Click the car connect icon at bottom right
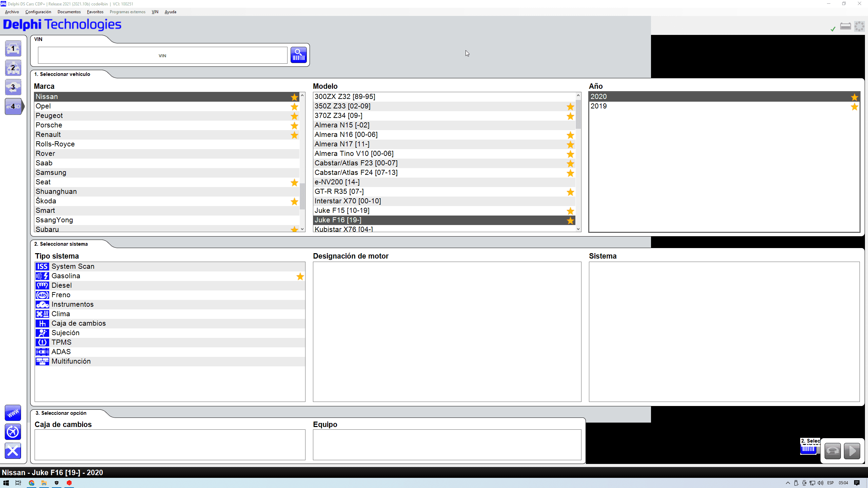The height and width of the screenshot is (488, 868). coord(833,451)
